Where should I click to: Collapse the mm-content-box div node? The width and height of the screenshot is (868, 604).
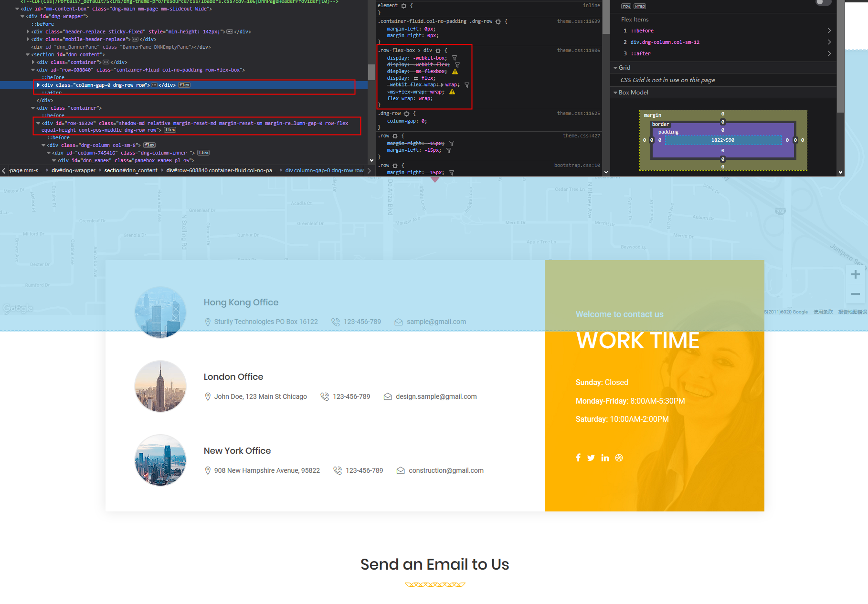pos(17,9)
